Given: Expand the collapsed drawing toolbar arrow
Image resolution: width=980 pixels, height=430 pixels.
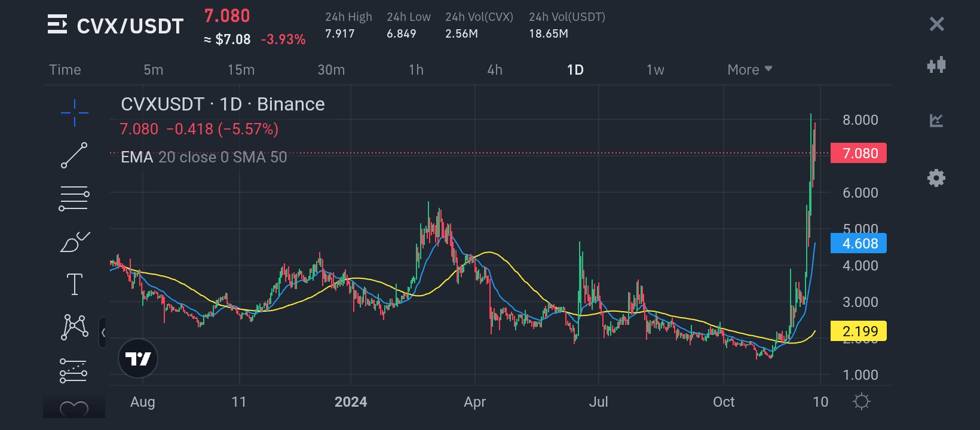Looking at the screenshot, I should point(103,333).
